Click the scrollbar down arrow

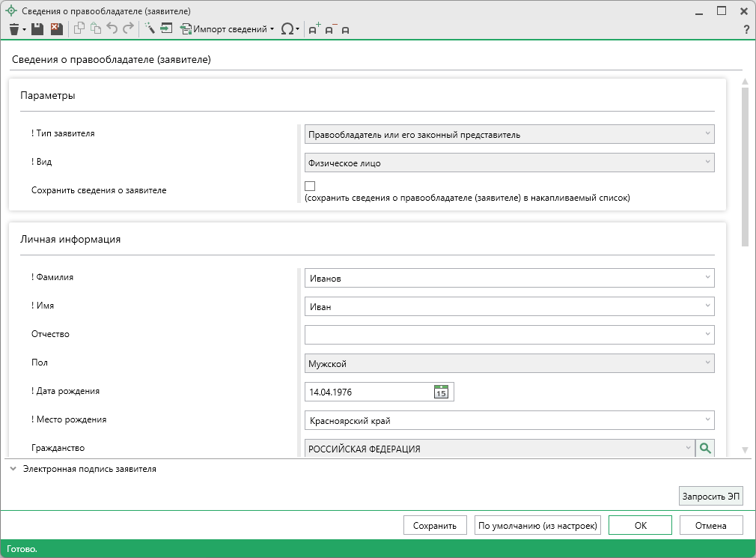tap(745, 450)
